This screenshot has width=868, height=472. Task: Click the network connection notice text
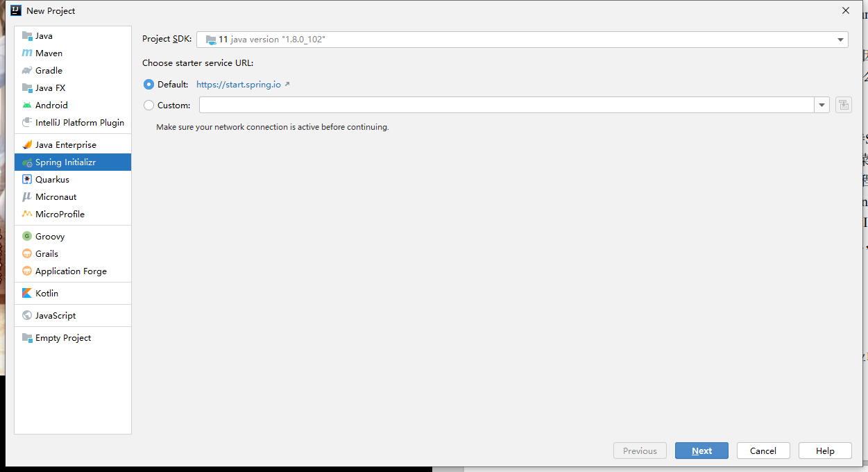[x=273, y=127]
